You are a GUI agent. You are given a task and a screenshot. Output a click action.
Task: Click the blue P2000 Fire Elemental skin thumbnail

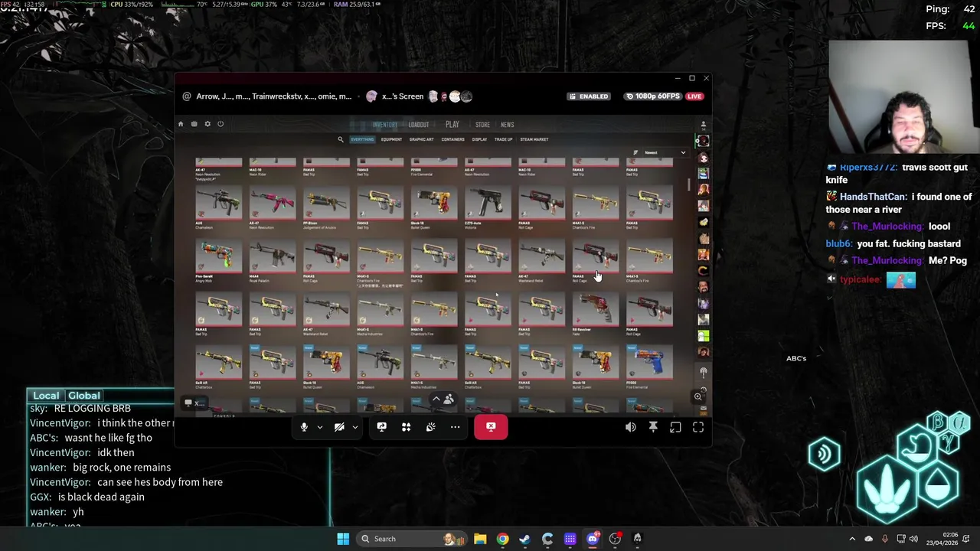coord(649,363)
